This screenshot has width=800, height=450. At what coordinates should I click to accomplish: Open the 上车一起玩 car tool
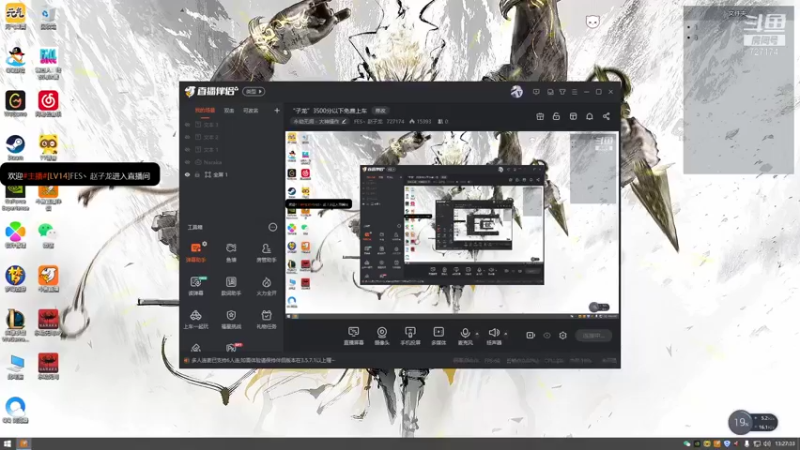pyautogui.click(x=195, y=319)
